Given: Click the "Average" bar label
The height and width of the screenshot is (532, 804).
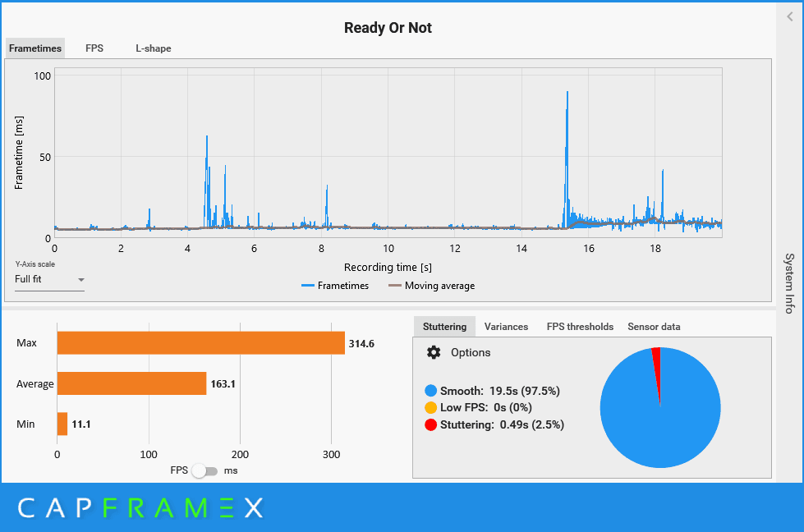Looking at the screenshot, I should 34,384.
